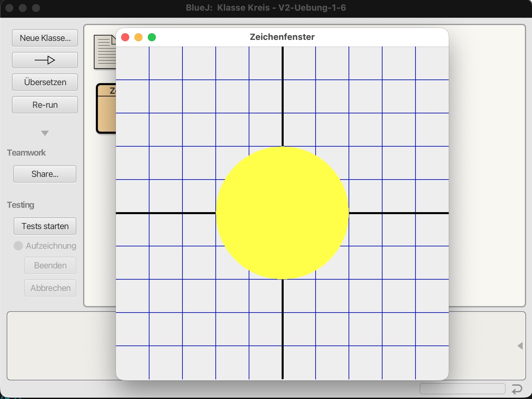This screenshot has height=399, width=532.
Task: Compile with the Übersetzen button
Action: point(45,82)
